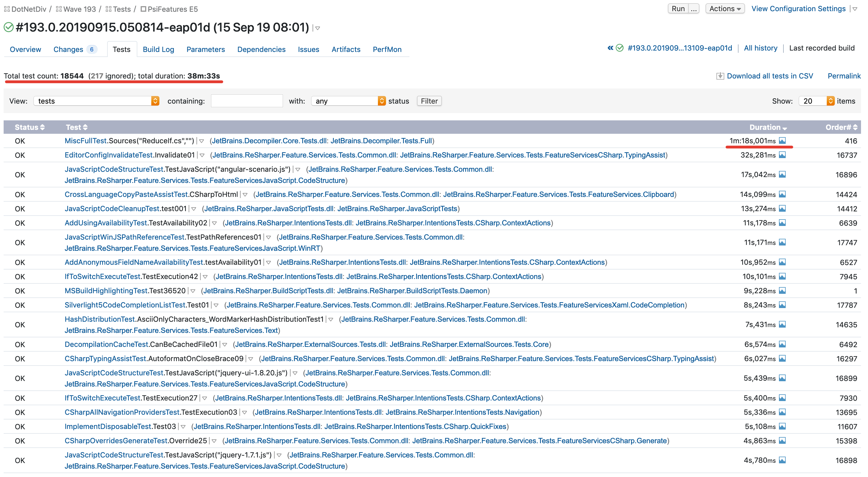This screenshot has height=477, width=868.
Task: Open duration graph for IfToSwitchExecuteTest.TestExecution42 row
Action: tap(782, 276)
